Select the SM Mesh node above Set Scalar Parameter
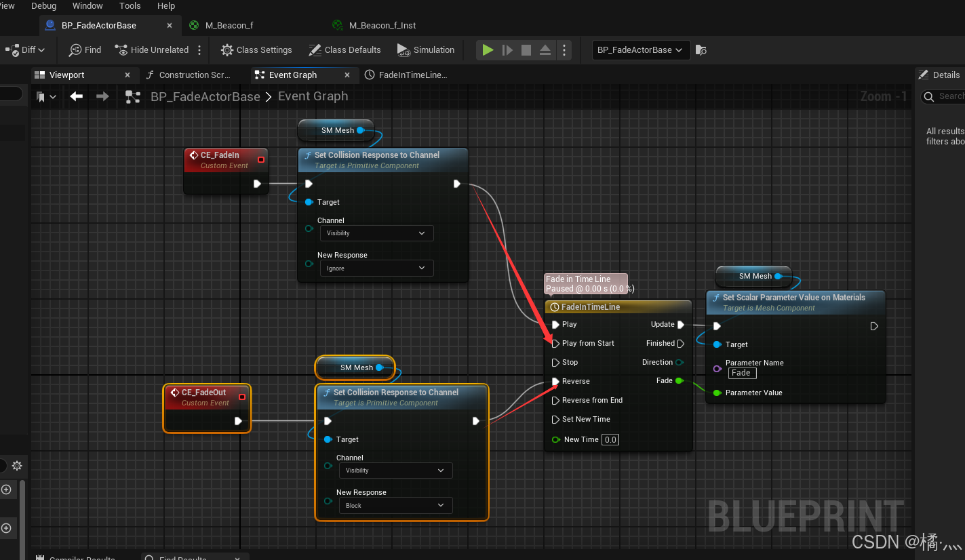The image size is (965, 560). 753,276
